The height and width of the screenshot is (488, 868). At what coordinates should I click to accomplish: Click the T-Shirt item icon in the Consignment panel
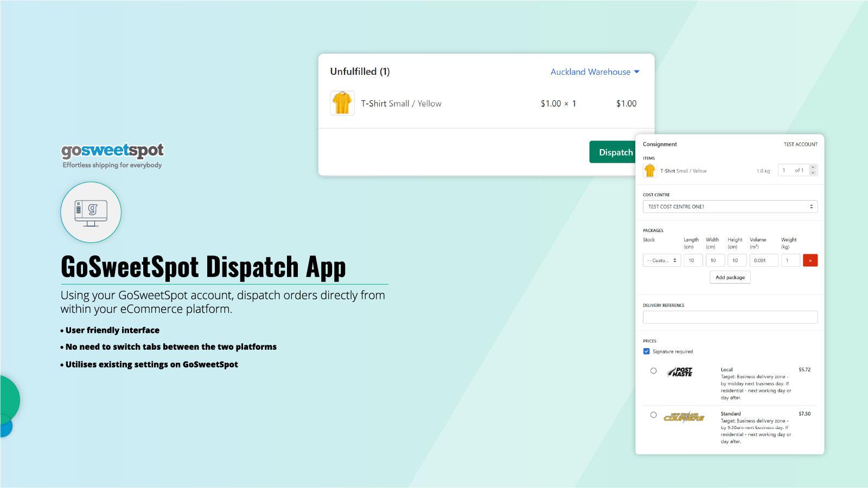pos(649,170)
